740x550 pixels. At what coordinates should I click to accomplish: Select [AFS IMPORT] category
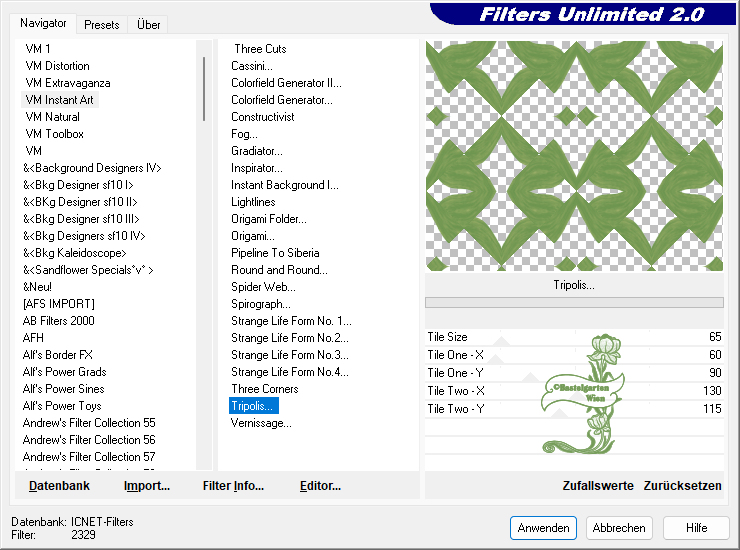[x=59, y=304]
